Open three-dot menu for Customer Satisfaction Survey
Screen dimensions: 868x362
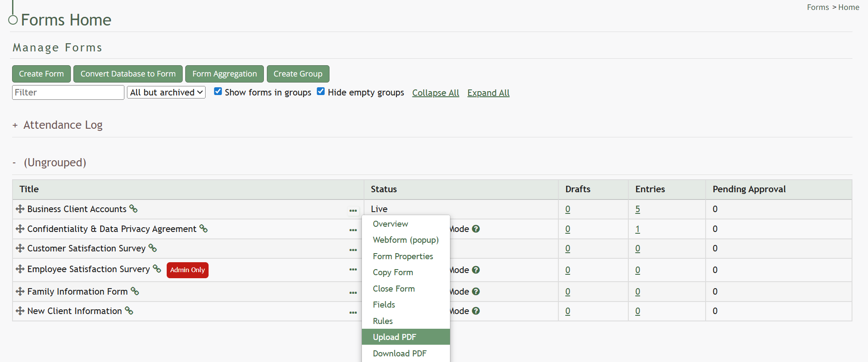click(x=353, y=250)
